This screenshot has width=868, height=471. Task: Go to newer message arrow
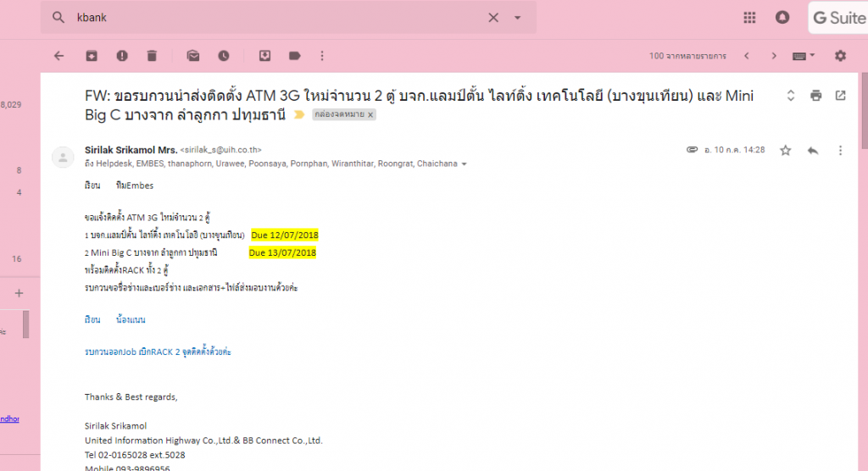[x=747, y=56]
